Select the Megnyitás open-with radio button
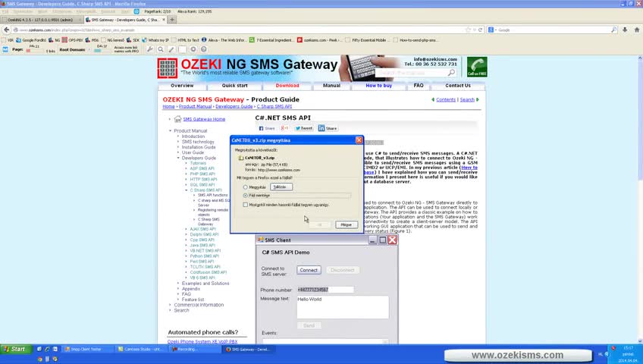 246,187
